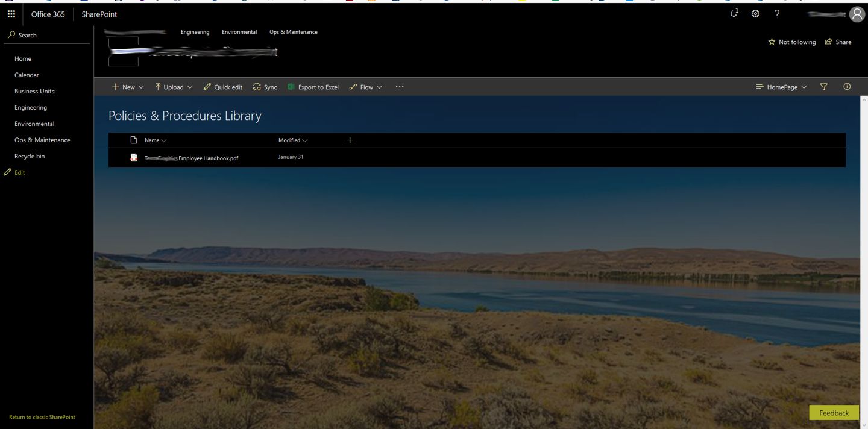
Task: Open Calendar in the left navigation
Action: [x=27, y=75]
